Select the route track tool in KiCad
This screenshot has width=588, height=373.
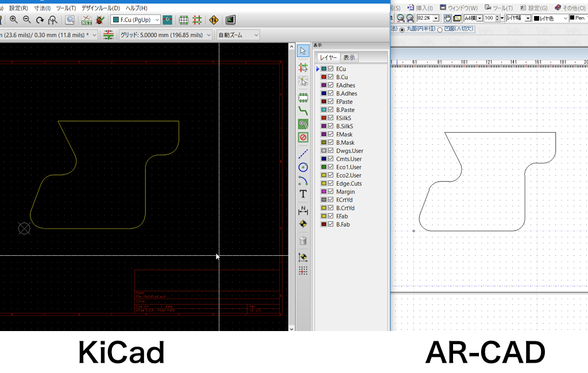tap(303, 111)
